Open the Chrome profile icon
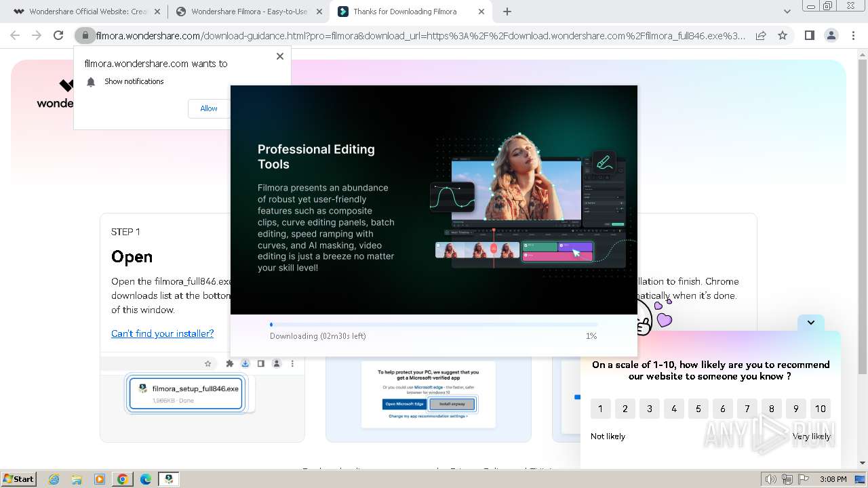Viewport: 868px width, 488px height. coord(831,35)
